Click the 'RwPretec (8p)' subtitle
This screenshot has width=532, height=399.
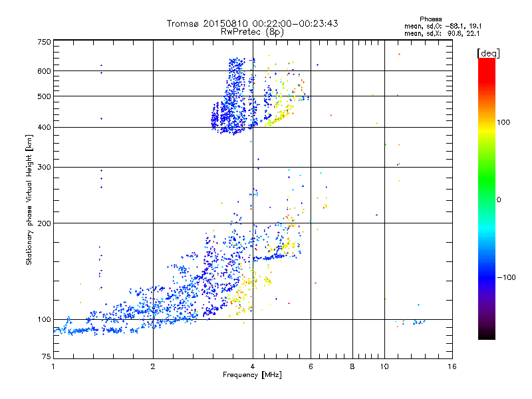[252, 32]
